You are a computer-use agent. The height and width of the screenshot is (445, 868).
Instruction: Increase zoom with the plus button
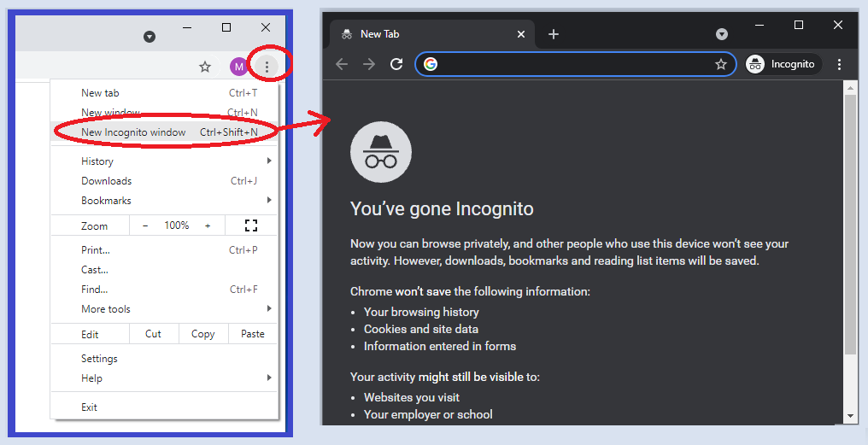pyautogui.click(x=208, y=225)
